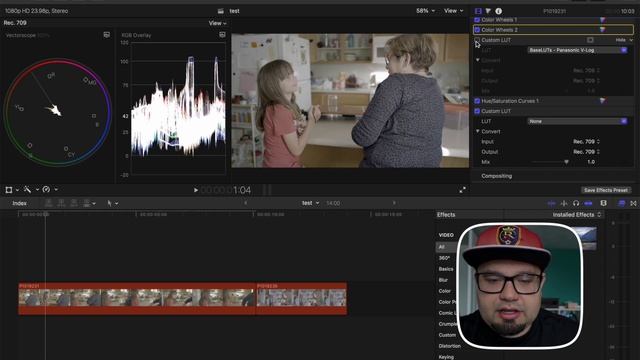This screenshot has height=360, width=640.
Task: Select the first timeline clip P1019231
Action: tap(137, 298)
